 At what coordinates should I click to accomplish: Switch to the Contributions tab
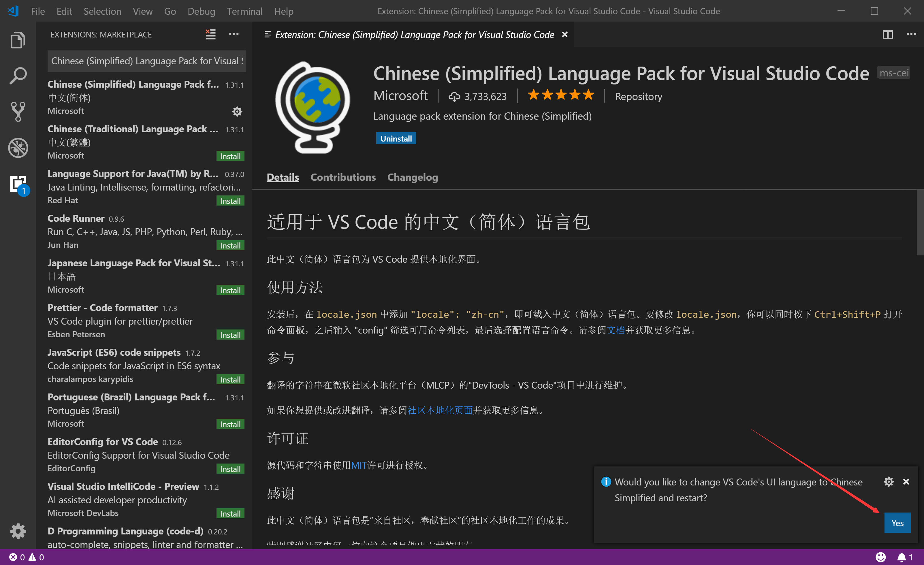point(343,177)
